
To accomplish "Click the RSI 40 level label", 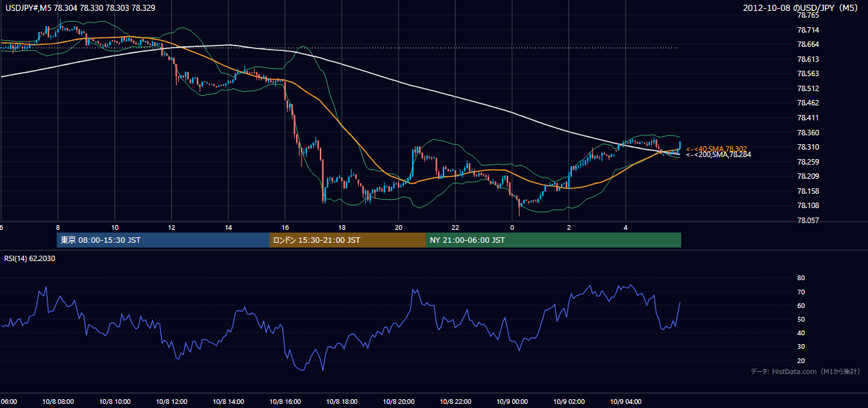I will 801,333.
